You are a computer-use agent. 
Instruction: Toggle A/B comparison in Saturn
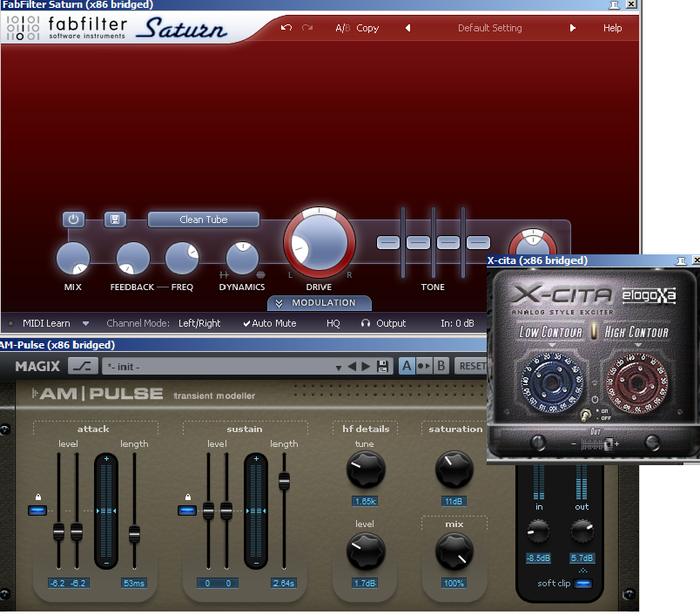click(342, 28)
